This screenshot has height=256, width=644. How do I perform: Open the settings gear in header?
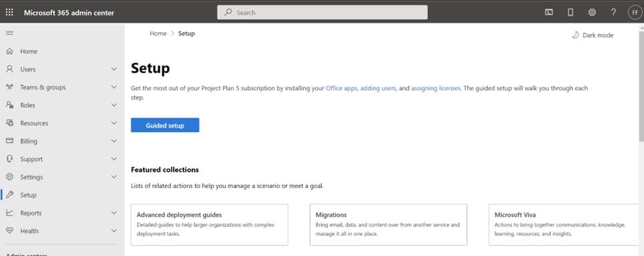coord(592,12)
